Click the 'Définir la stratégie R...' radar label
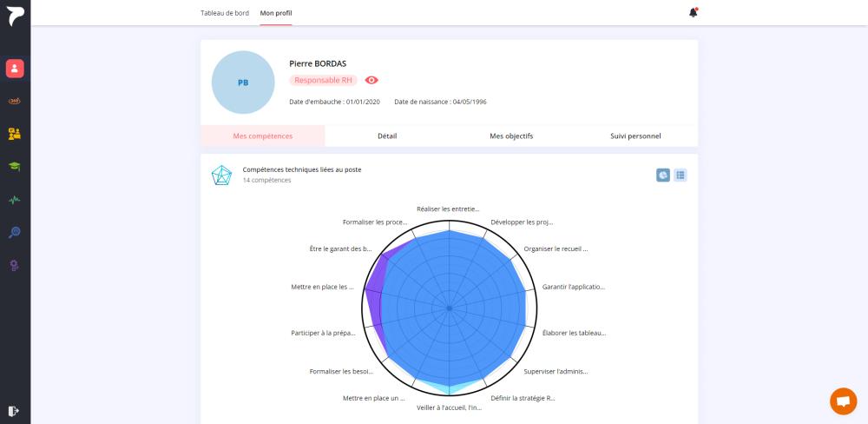 (x=523, y=398)
